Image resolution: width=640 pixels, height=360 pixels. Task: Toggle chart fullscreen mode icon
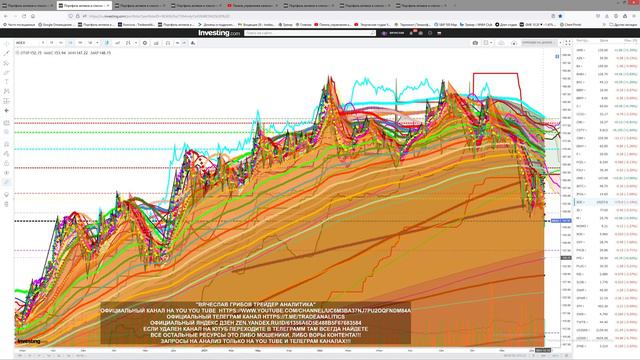[x=568, y=43]
